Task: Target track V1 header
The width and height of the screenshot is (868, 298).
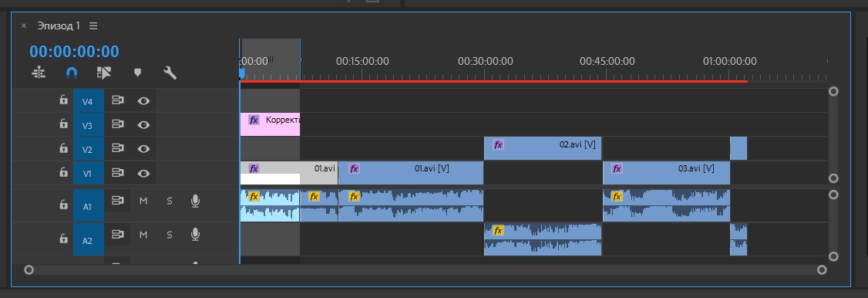Action: [x=88, y=173]
